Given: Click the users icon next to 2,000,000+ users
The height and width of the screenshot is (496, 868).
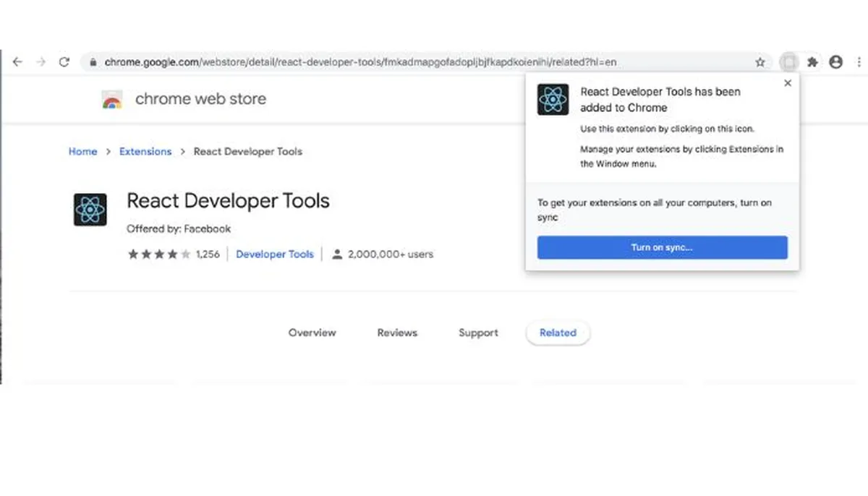Looking at the screenshot, I should [336, 254].
